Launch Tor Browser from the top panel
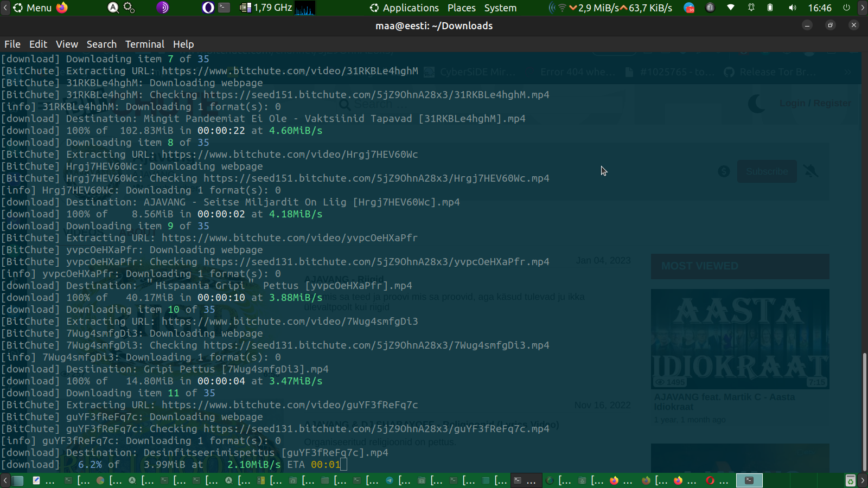 point(163,8)
